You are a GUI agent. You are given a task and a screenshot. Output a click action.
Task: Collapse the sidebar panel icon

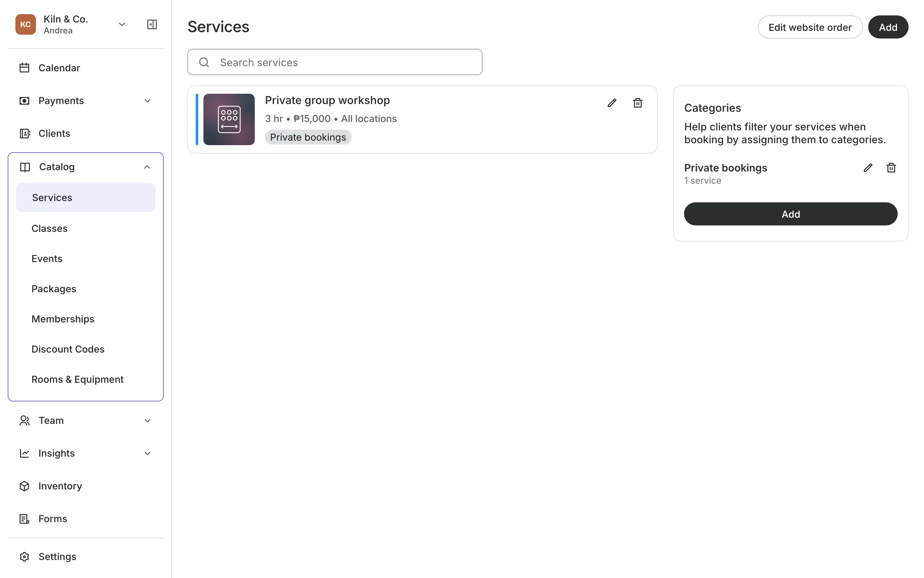pos(152,24)
